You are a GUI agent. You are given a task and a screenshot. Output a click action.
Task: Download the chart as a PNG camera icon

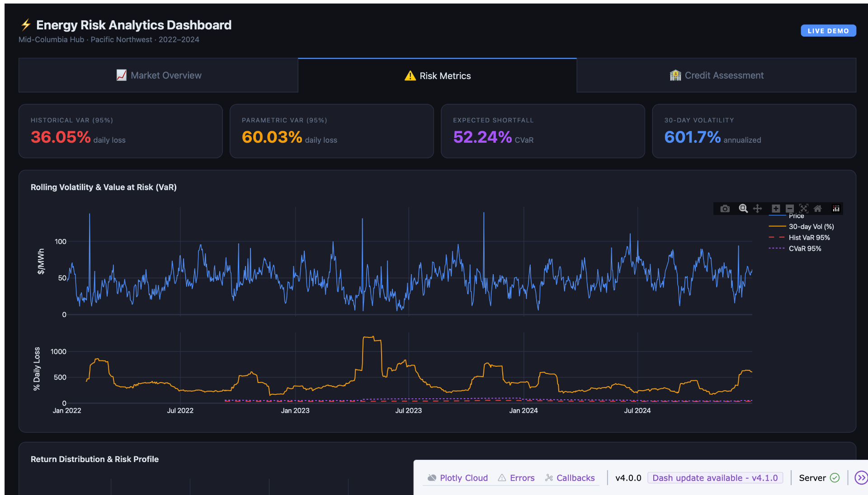[725, 209]
